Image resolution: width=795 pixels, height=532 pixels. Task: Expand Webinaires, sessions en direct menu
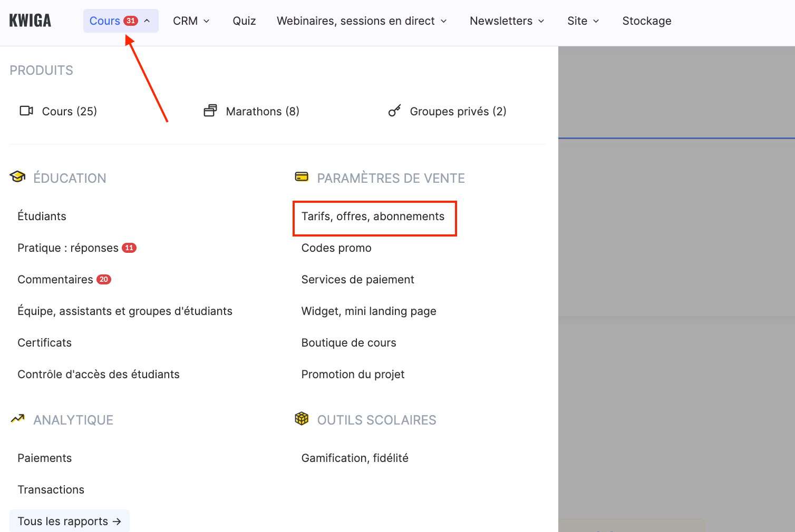tap(362, 21)
